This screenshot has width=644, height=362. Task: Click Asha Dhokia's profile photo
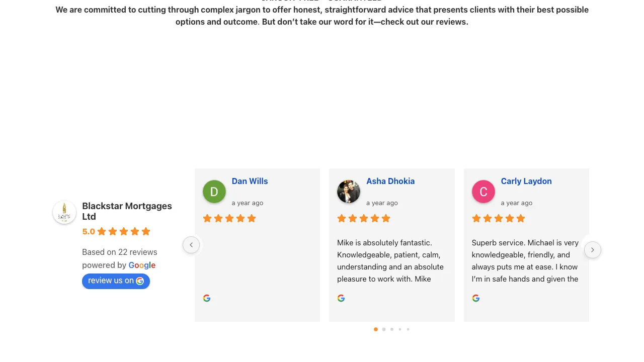(349, 192)
